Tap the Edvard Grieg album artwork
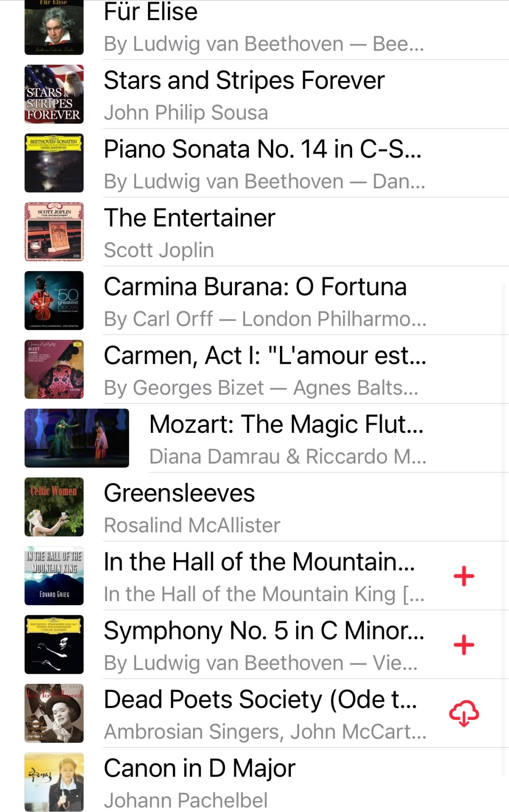The image size is (509, 812). point(54,575)
